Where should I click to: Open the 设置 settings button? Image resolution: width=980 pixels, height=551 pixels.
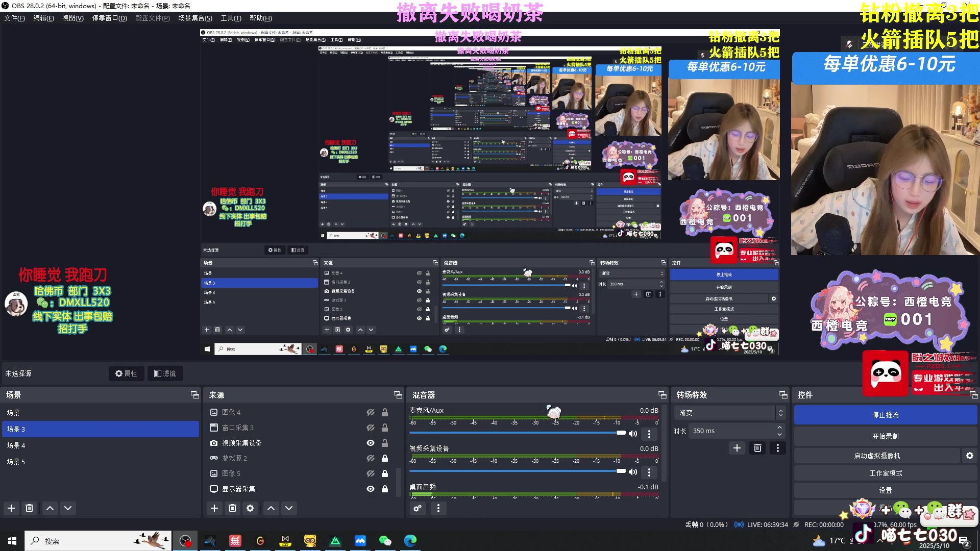point(886,490)
